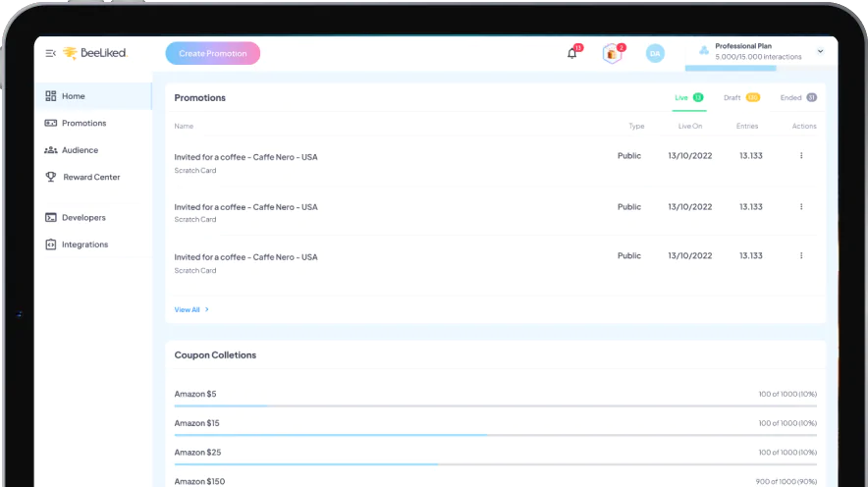This screenshot has height=487, width=868.
Task: Click the BeeLiked logo
Action: click(95, 53)
